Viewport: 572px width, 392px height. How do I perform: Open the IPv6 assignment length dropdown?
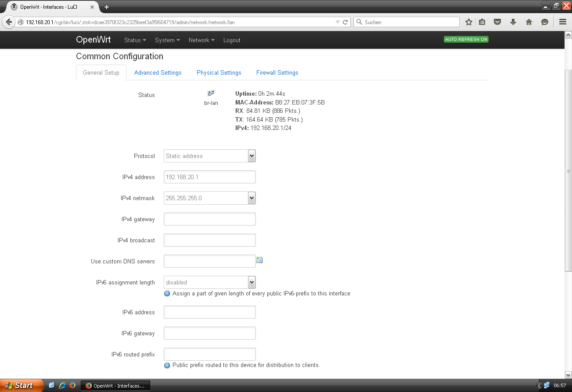pos(209,282)
